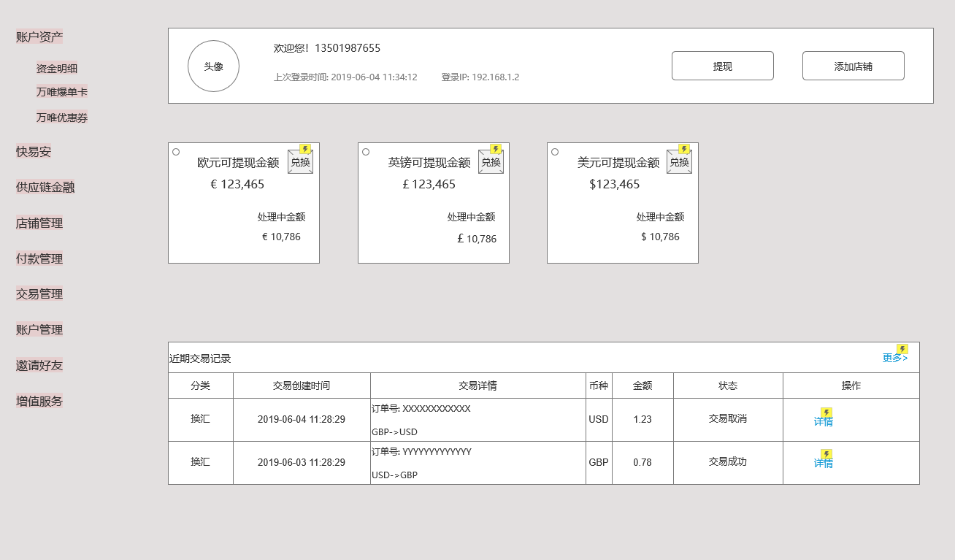
Task: Click the 交易详情 column header
Action: (478, 386)
